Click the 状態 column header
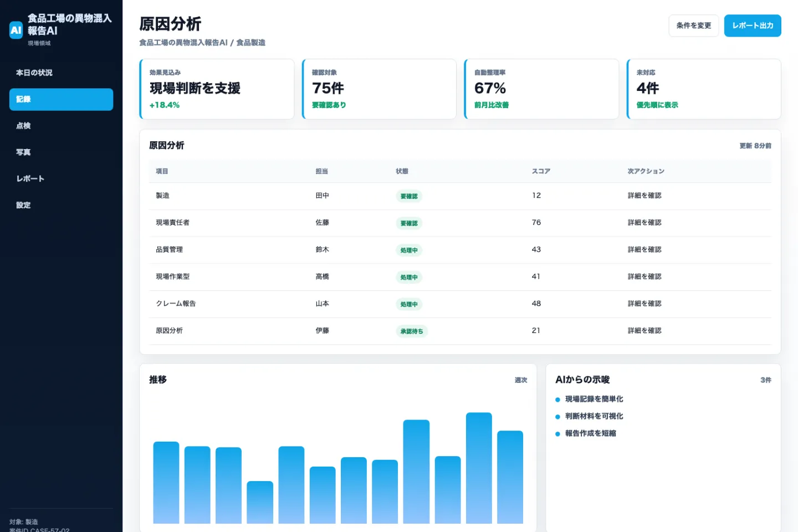 coord(402,171)
